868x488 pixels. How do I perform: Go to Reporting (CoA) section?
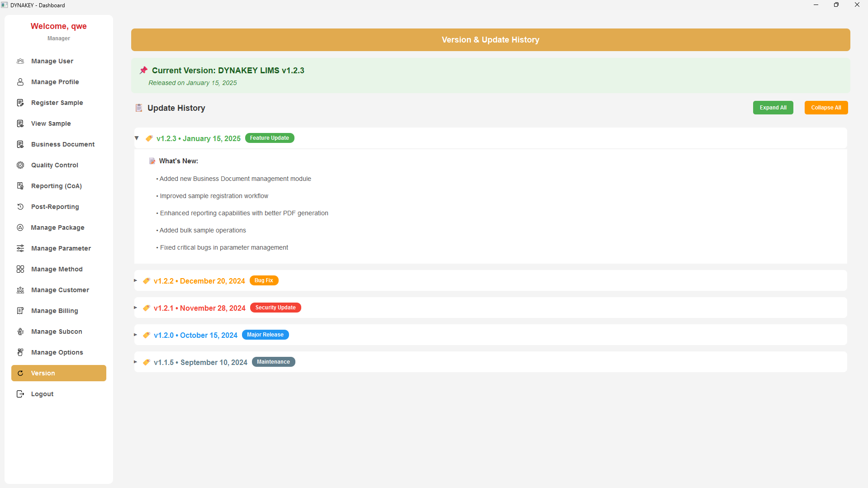(56, 186)
